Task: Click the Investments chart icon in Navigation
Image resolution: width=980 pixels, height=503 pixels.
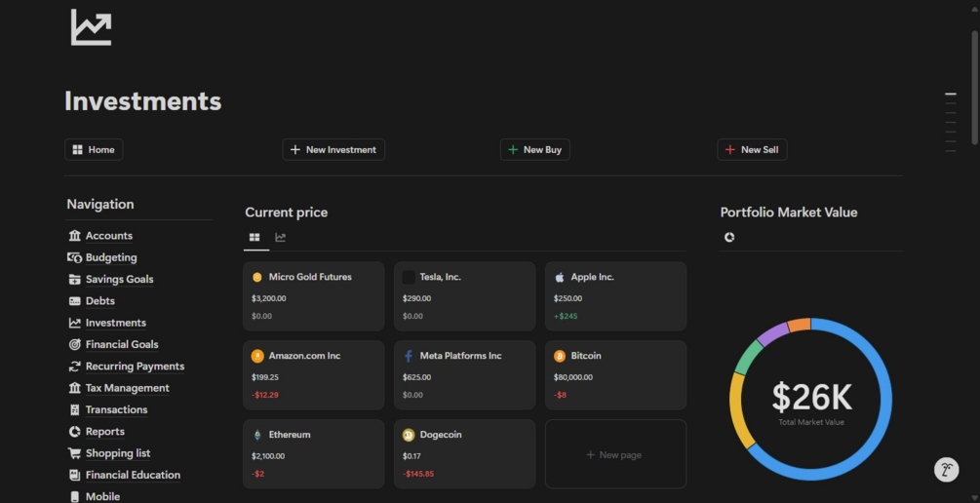Action: point(75,323)
